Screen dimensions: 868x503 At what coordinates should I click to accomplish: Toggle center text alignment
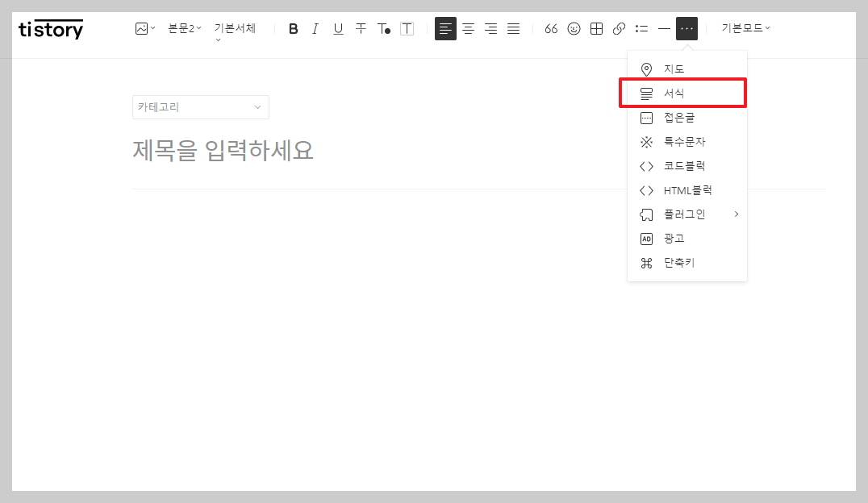coord(468,28)
